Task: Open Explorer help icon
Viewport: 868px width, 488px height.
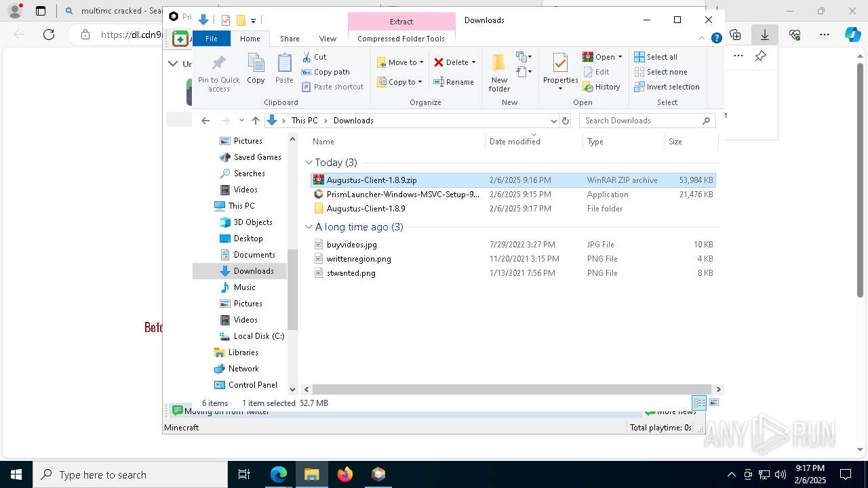Action: tap(716, 39)
